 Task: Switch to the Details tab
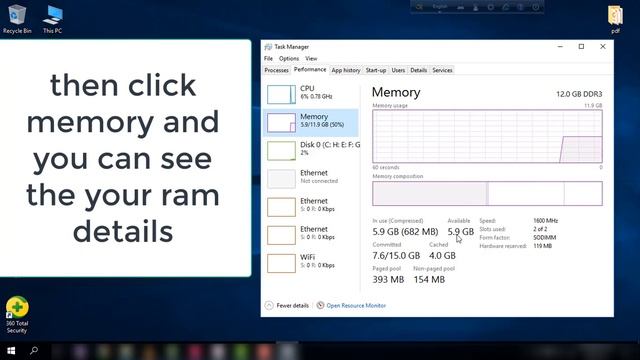coord(418,70)
